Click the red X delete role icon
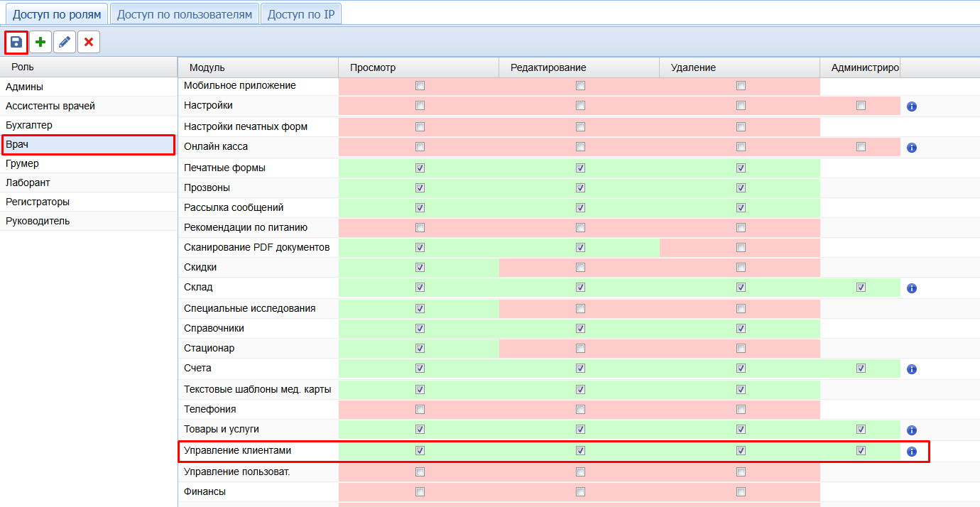Viewport: 980px width, 507px height. 89,43
